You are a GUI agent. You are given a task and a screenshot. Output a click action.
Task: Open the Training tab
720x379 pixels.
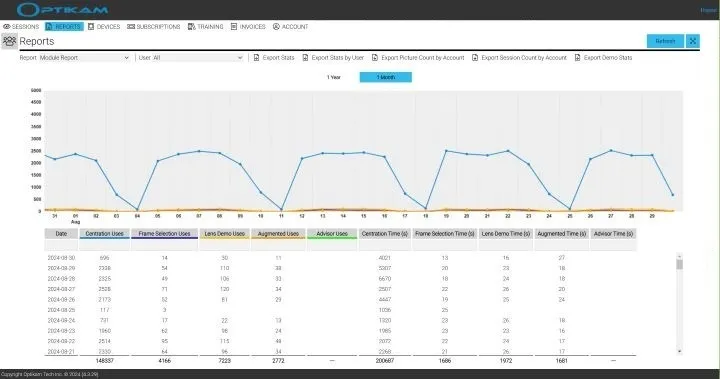206,27
